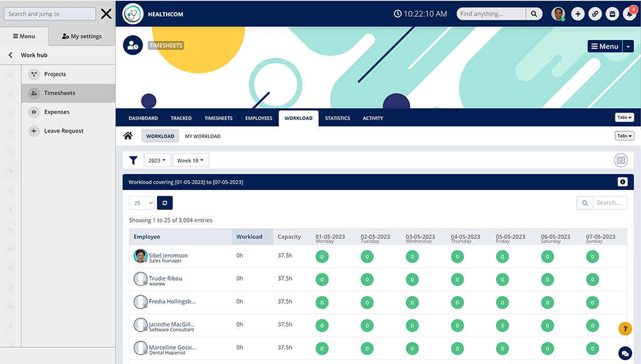Click the Leave Request airplane icon
The height and width of the screenshot is (364, 641).
point(34,131)
